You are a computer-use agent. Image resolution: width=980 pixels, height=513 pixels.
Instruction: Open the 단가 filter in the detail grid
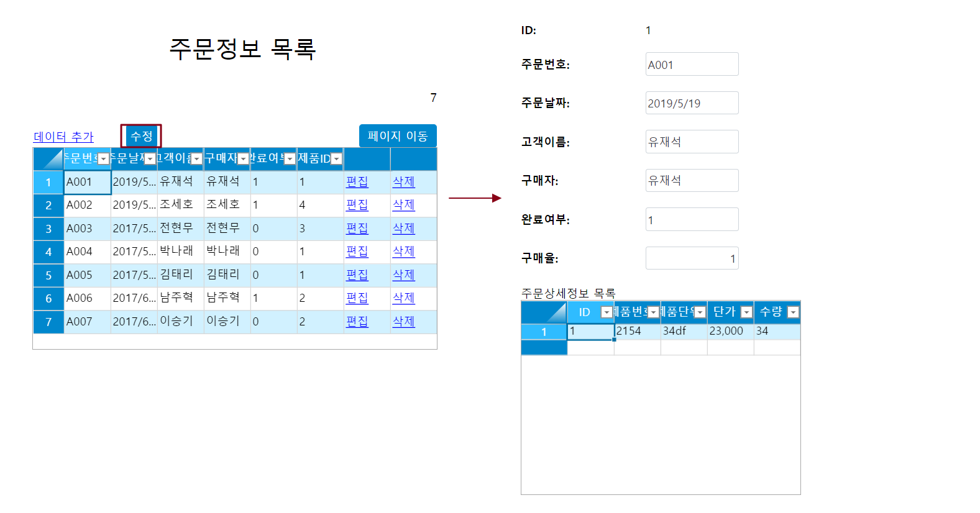click(746, 312)
